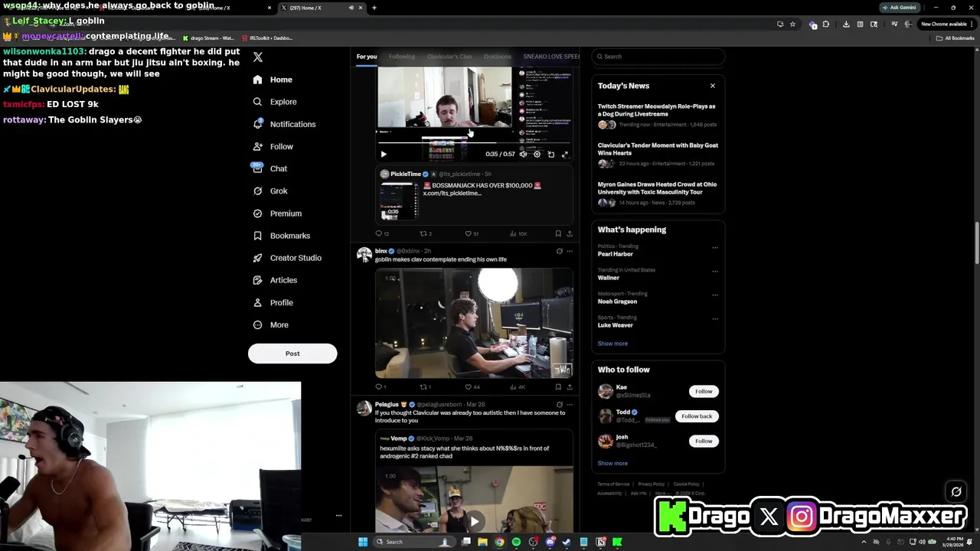980x551 pixels.
Task: Open Grok action on binx post
Action: [x=559, y=251]
